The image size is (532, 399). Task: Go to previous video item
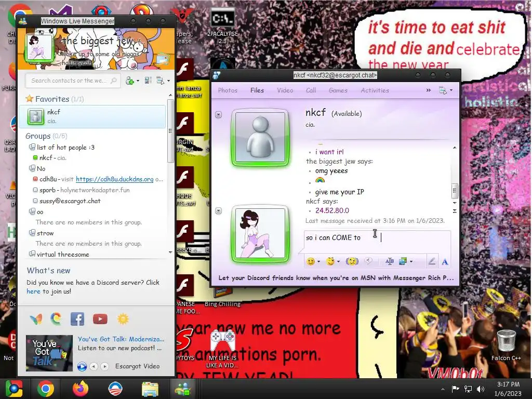(94, 366)
